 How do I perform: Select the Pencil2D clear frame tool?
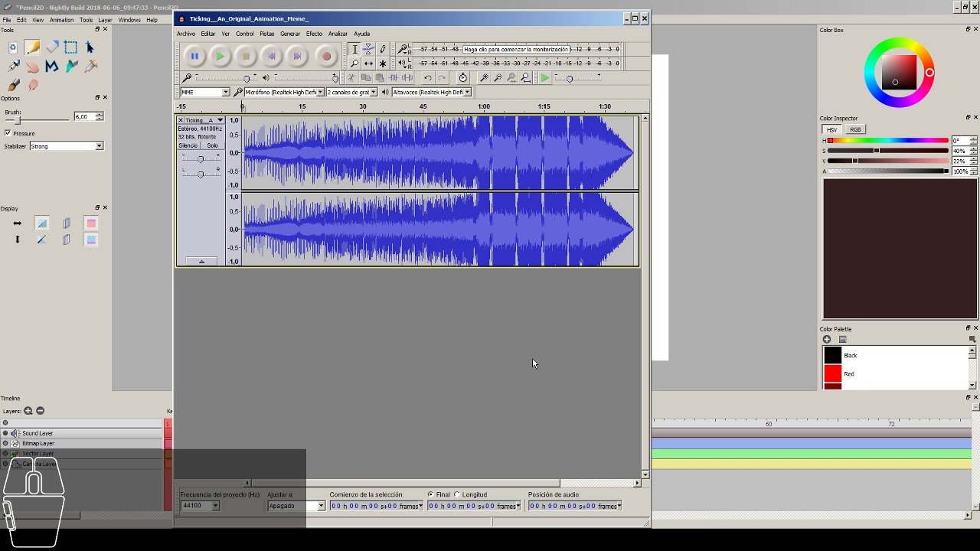point(13,47)
